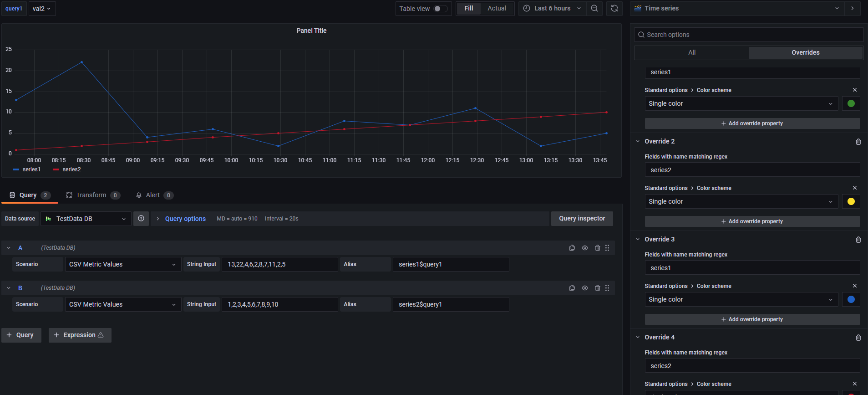
Task: Remove the series1 green color scheme property
Action: [x=855, y=90]
